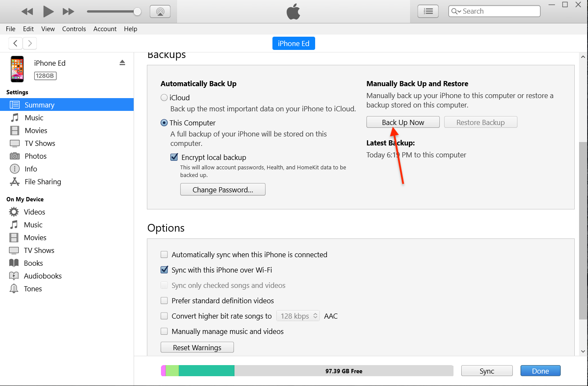Click the 97.39 GB Free storage bar
This screenshot has height=386, width=588.
coord(344,371)
